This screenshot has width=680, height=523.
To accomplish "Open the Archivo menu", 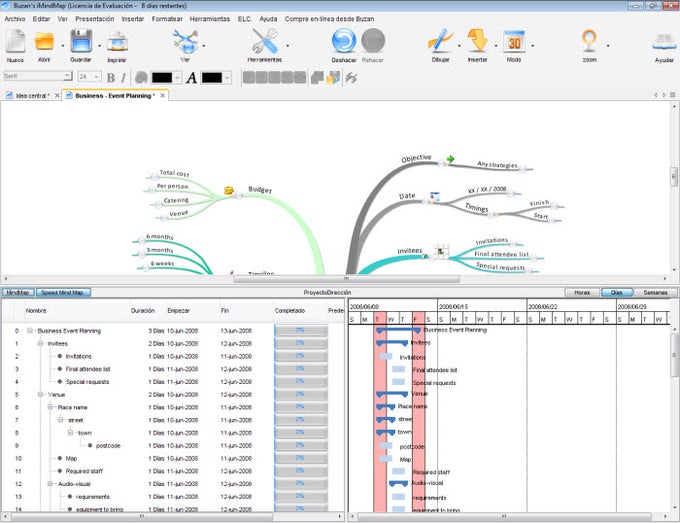I will [x=15, y=19].
